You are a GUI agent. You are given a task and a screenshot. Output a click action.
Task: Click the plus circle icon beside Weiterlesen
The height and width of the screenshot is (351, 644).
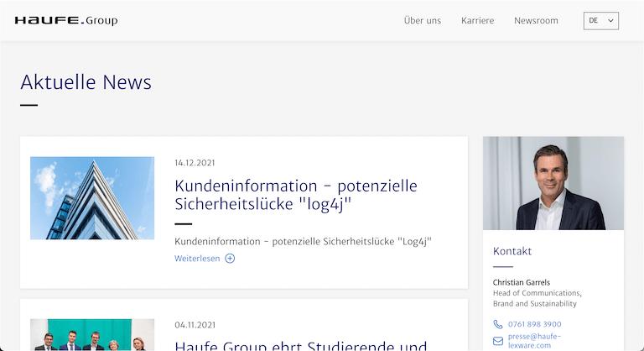(230, 259)
